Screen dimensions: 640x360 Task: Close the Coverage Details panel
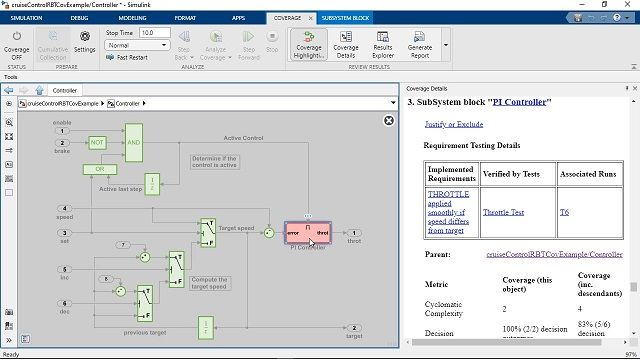[635, 88]
